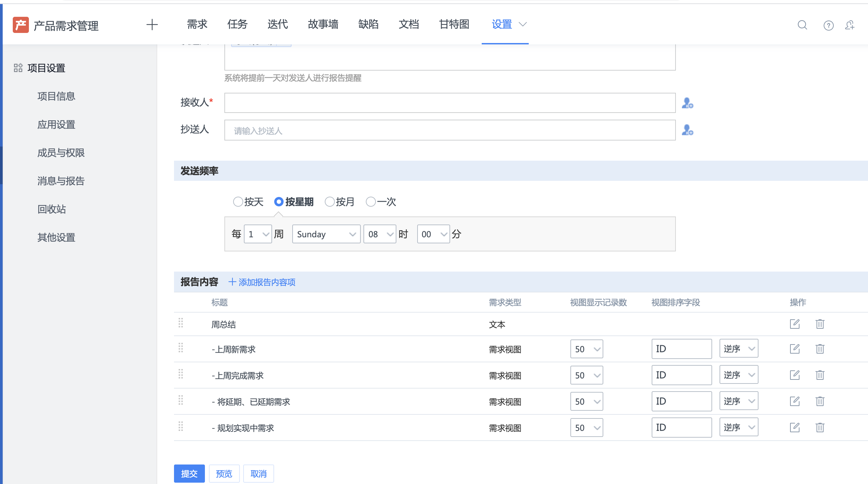
Task: Switch to the 甘特图 tab
Action: (453, 25)
